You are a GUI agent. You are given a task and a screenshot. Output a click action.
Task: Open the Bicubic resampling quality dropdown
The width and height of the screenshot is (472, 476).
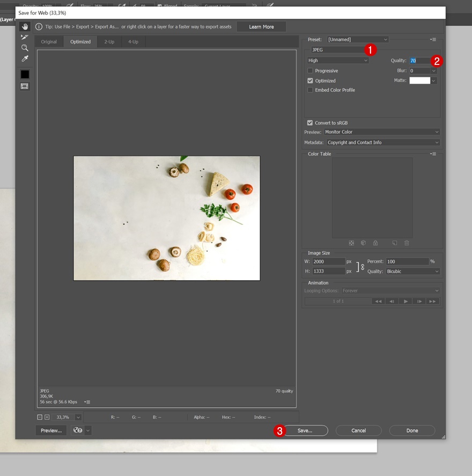pos(412,272)
